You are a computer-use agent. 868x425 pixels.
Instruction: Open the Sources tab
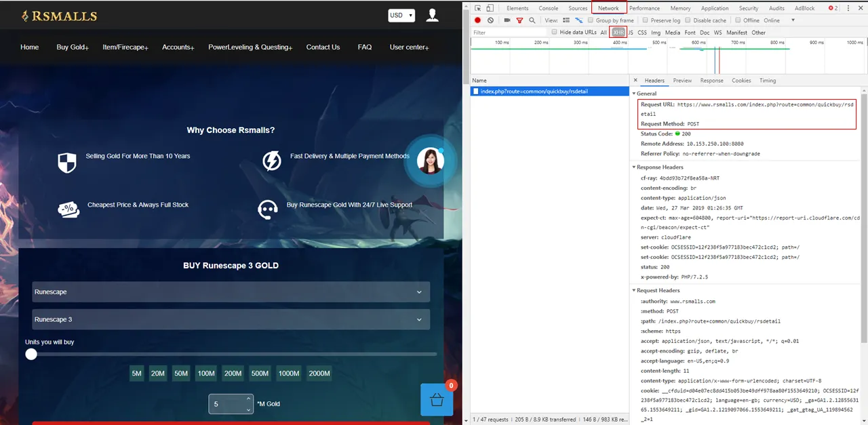point(578,8)
